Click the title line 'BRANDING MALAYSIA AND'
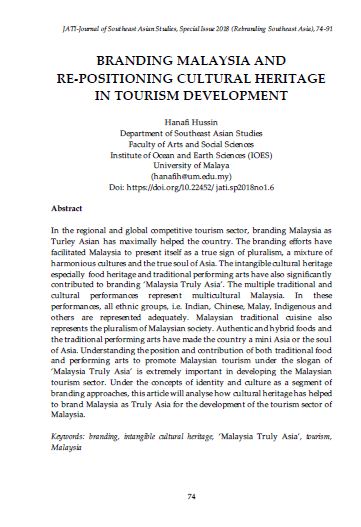This screenshot has width=361, height=527. point(191,60)
